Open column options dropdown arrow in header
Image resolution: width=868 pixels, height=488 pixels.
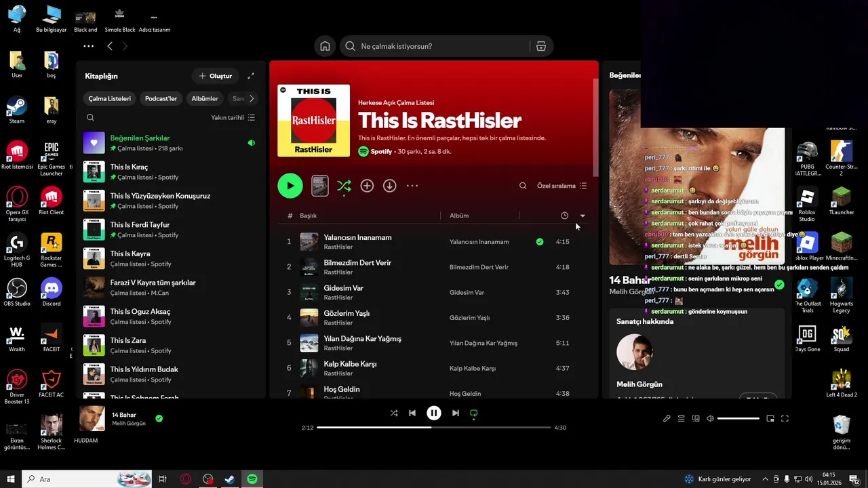(x=583, y=216)
